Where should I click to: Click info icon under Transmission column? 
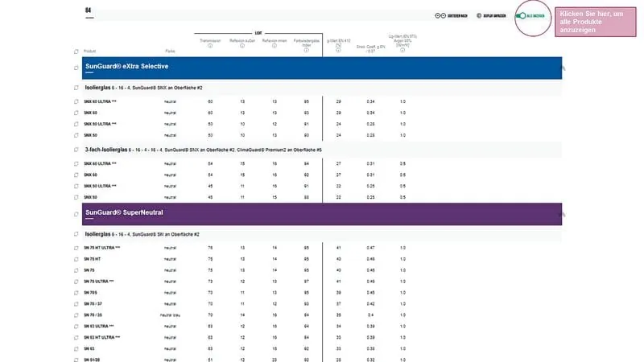210,46
